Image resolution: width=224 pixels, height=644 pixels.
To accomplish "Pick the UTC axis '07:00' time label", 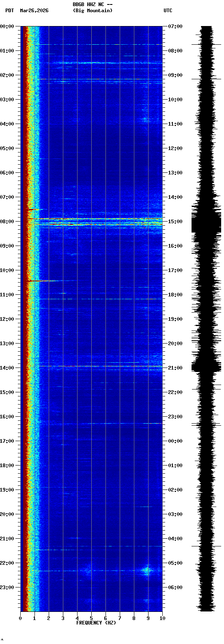I will pyautogui.click(x=175, y=26).
